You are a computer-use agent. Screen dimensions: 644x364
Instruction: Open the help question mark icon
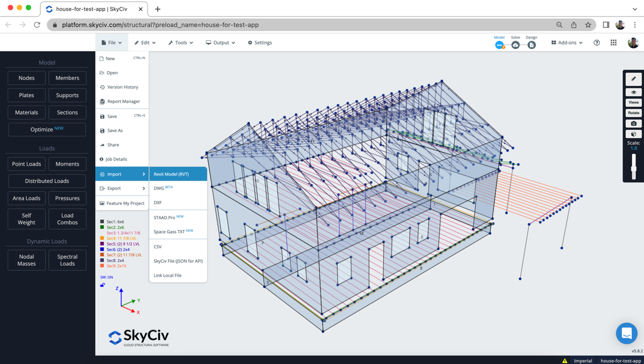tap(597, 43)
